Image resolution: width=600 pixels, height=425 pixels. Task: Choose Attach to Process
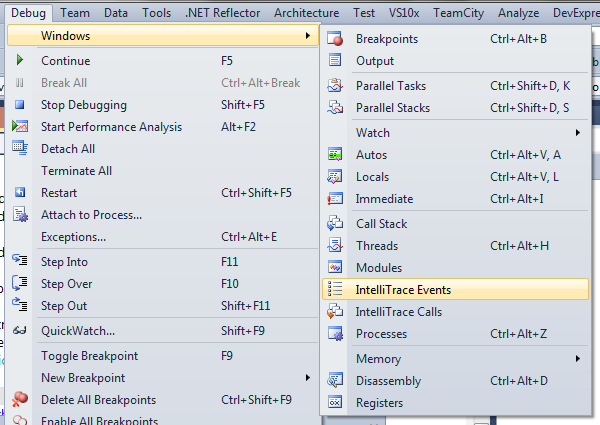(91, 215)
